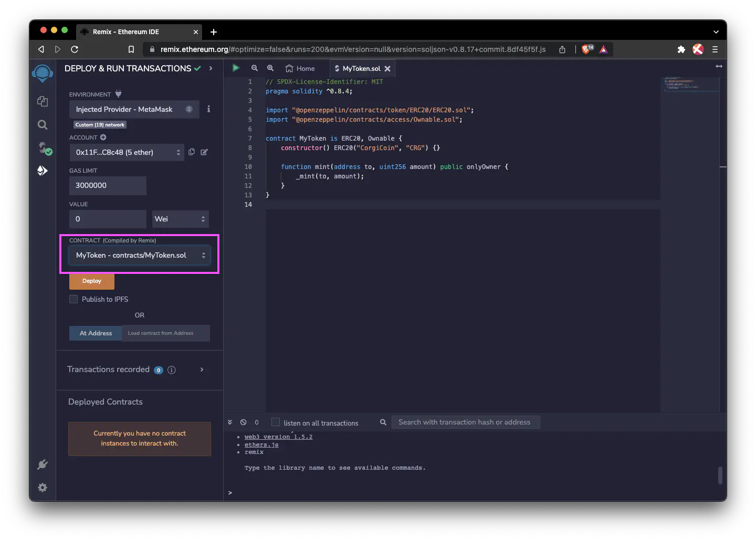Click code line 10 mint function
The image size is (756, 540).
(394, 167)
